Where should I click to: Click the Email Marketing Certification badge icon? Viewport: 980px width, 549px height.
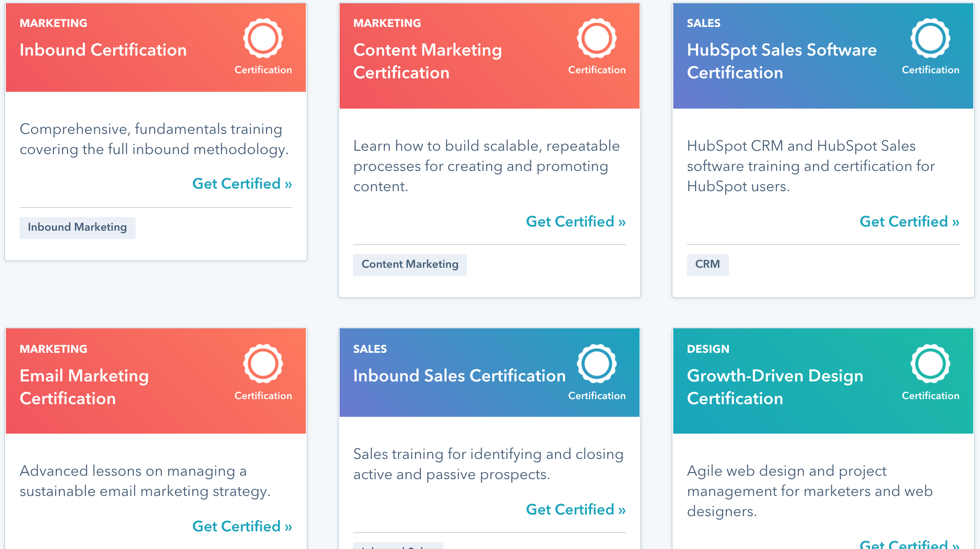(263, 364)
